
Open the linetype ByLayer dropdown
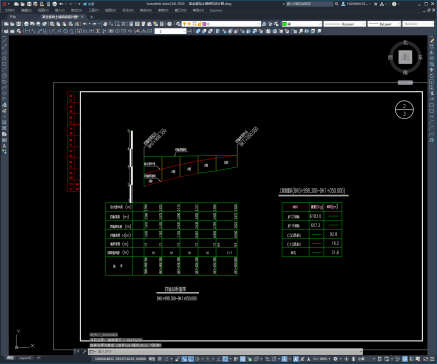[363, 24]
